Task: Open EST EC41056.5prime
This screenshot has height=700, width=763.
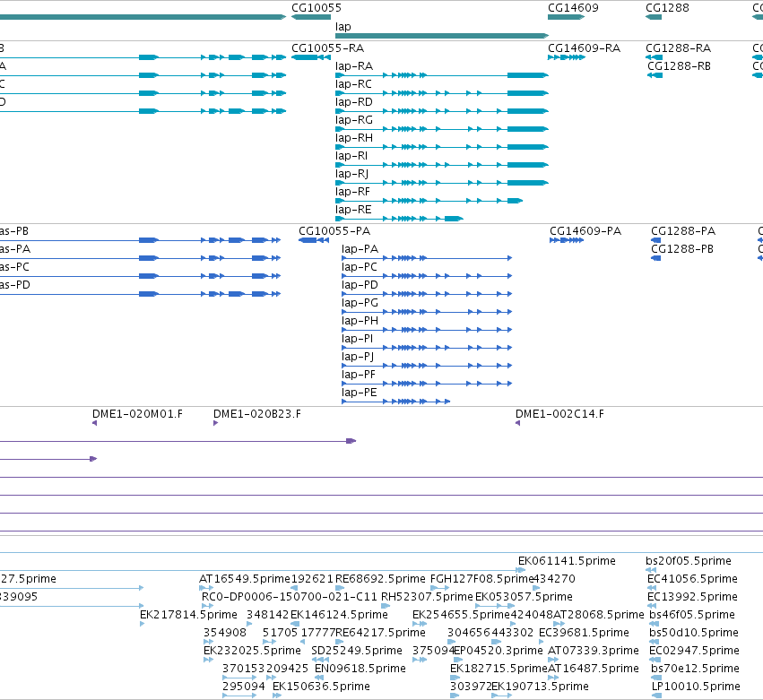Action: pos(692,579)
